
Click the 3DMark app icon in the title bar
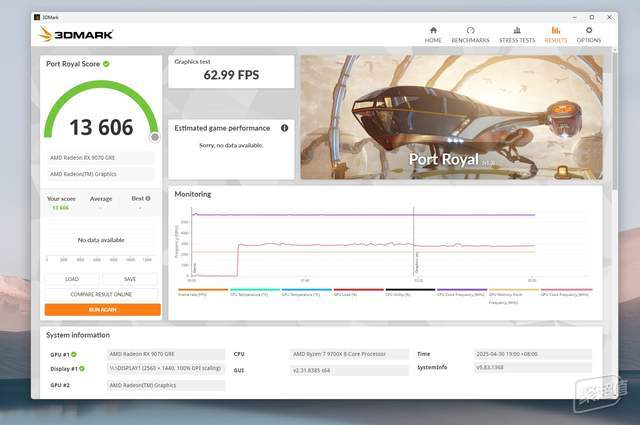click(x=37, y=17)
